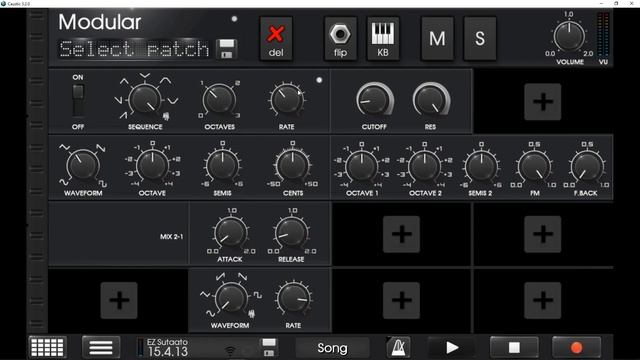Click the EZ Sutaato song position display

pos(167,347)
